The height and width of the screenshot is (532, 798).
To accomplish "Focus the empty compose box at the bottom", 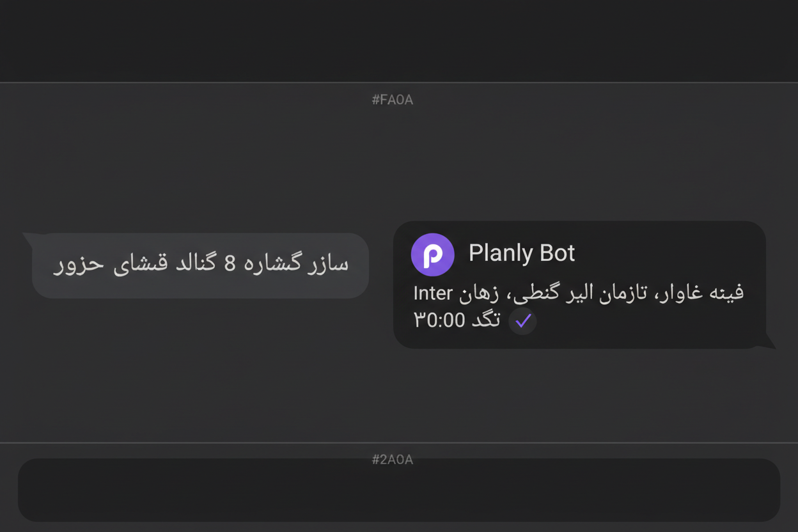I will 398,490.
